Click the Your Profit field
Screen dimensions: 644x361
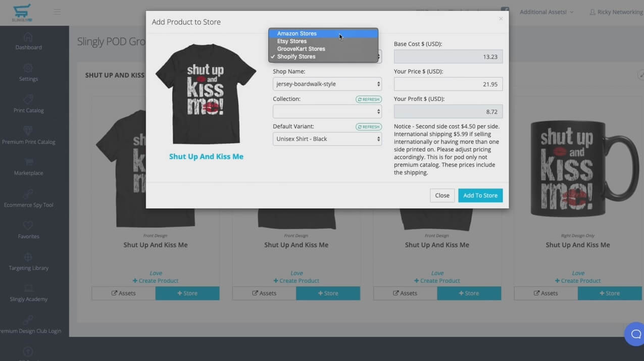[x=448, y=112]
